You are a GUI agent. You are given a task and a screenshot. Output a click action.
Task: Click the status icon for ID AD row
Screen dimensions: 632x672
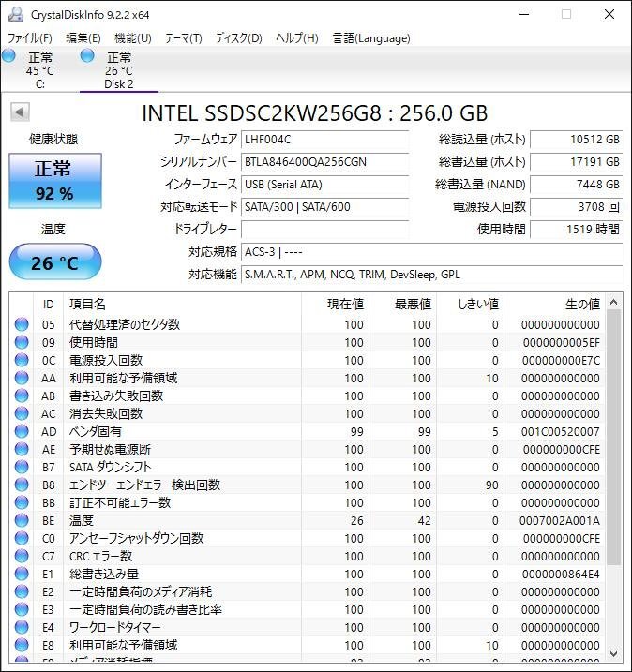[22, 431]
